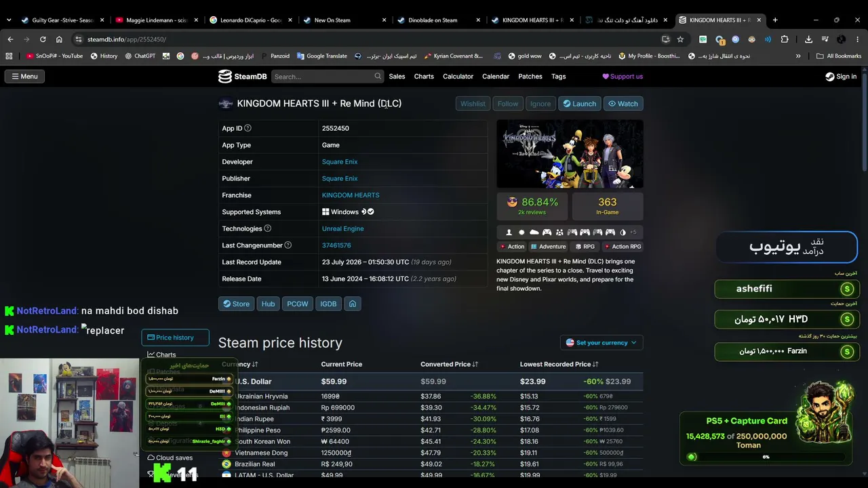The height and width of the screenshot is (488, 868).
Task: Click the install app icon in address bar
Action: (x=665, y=39)
